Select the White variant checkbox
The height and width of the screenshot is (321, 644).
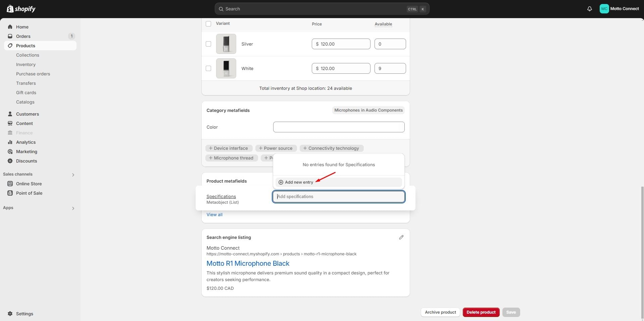coord(208,68)
